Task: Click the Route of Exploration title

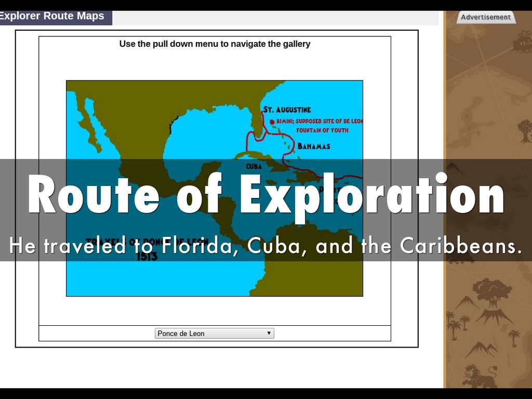Action: click(x=265, y=193)
